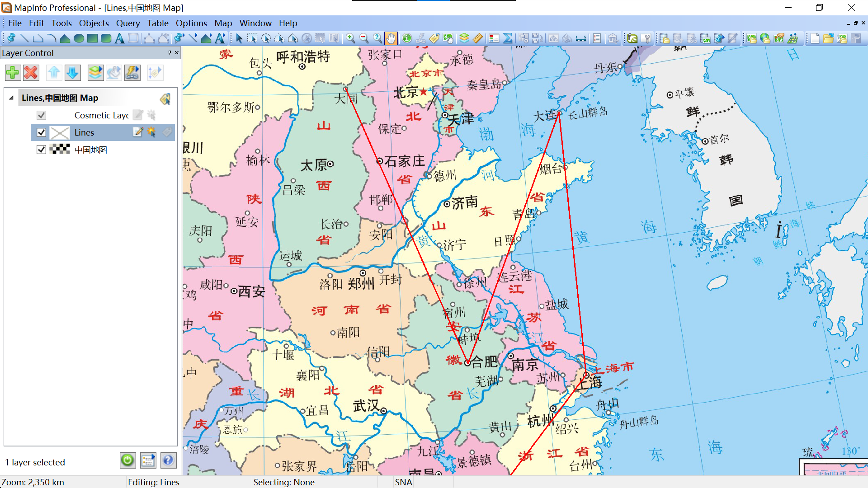Select the Ellipse drawing tool
This screenshot has height=488, width=868.
tap(79, 38)
